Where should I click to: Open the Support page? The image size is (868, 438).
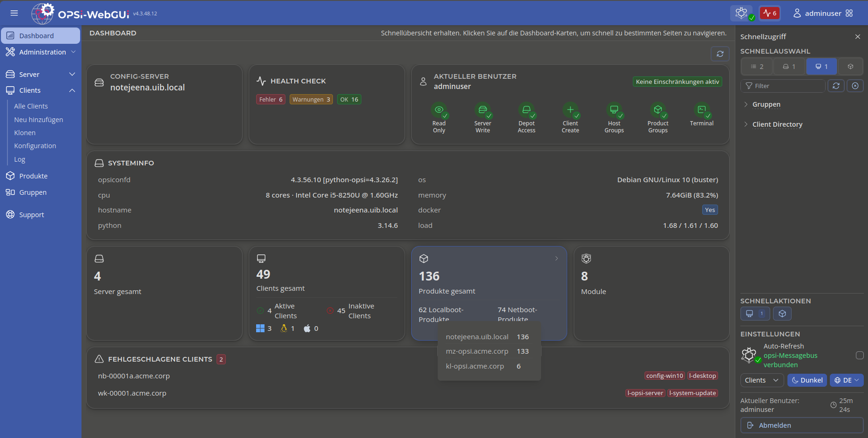tap(31, 215)
